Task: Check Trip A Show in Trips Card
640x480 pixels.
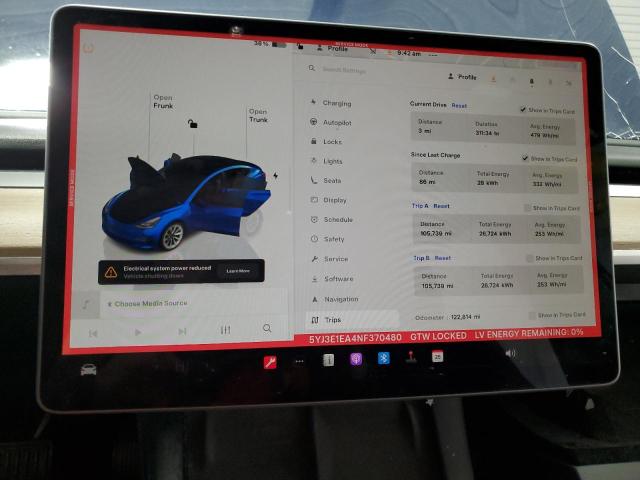Action: [x=527, y=208]
